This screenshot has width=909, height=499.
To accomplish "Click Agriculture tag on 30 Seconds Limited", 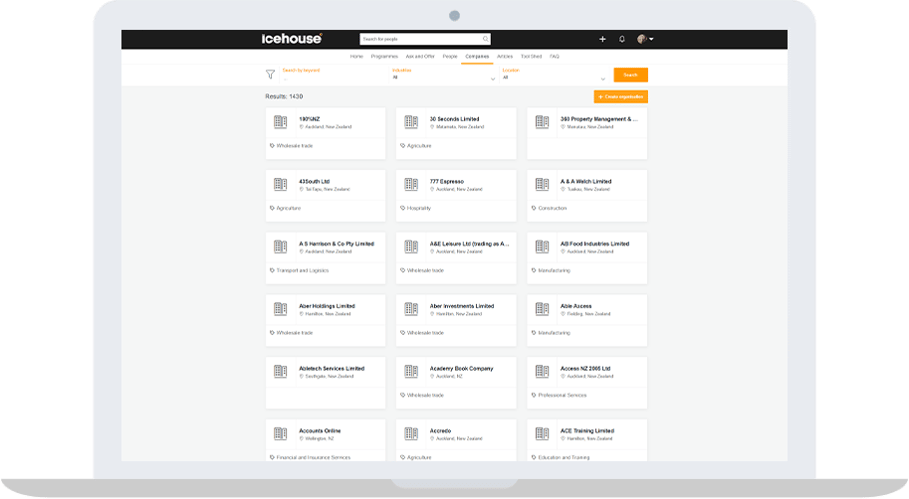I will 419,146.
